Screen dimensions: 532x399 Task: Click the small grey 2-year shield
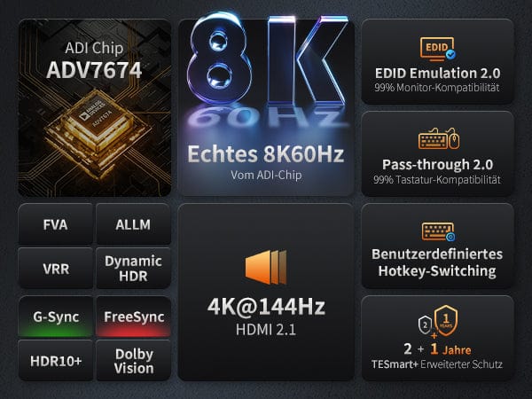coord(425,325)
